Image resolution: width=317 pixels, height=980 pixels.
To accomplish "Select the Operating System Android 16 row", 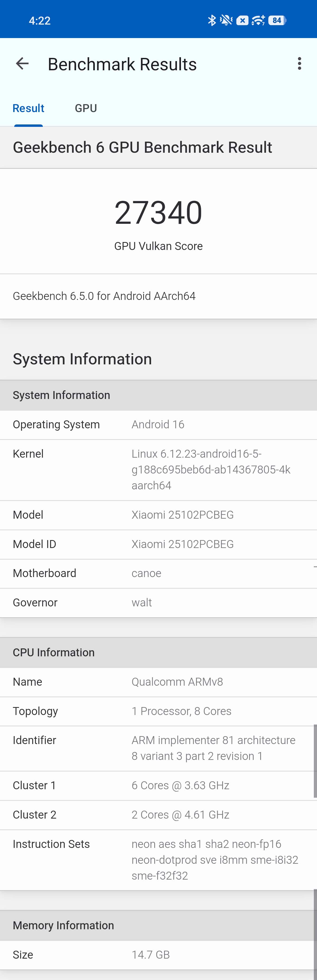I will click(158, 425).
